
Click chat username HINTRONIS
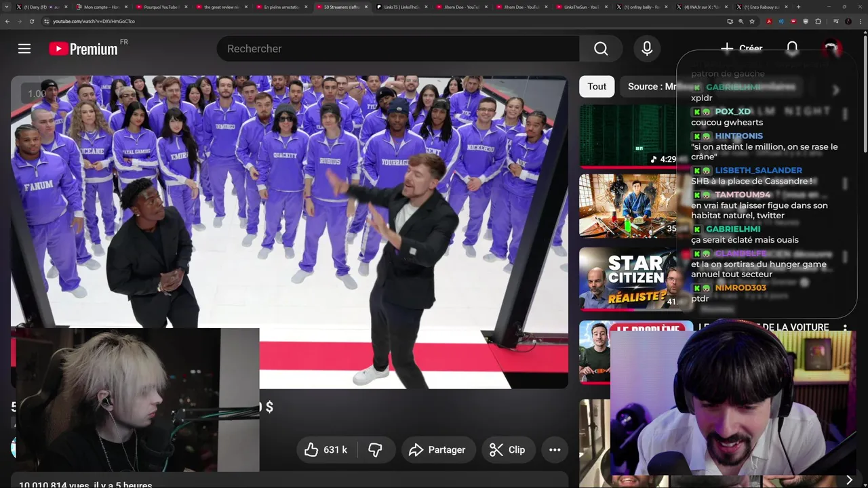click(x=738, y=136)
